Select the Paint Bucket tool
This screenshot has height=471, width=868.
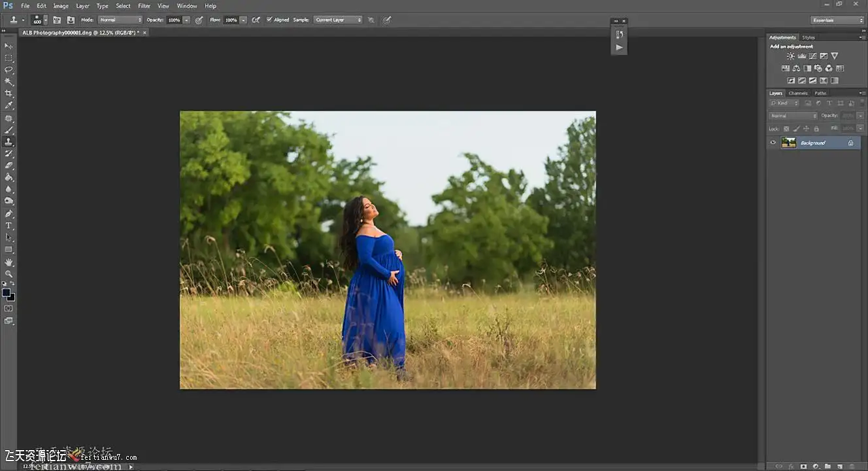(x=8, y=177)
